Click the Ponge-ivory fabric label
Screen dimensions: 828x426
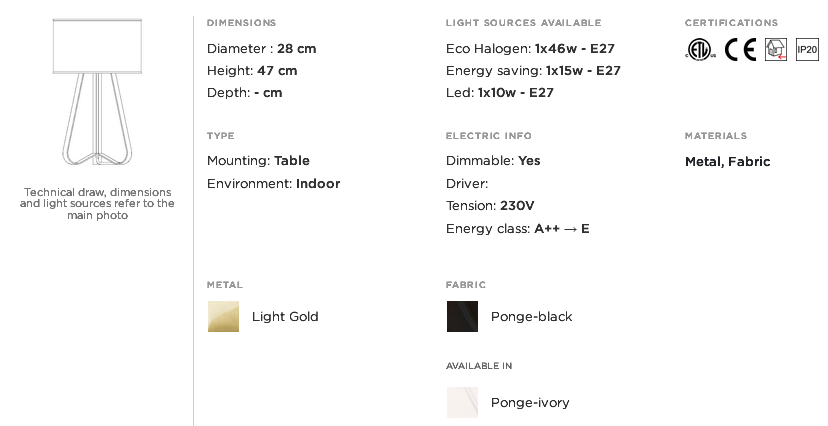530,403
